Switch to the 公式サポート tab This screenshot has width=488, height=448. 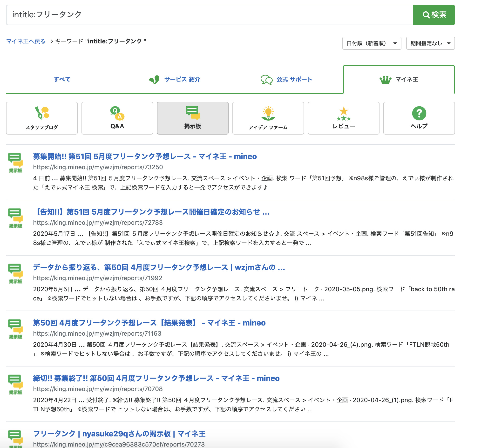tap(286, 79)
